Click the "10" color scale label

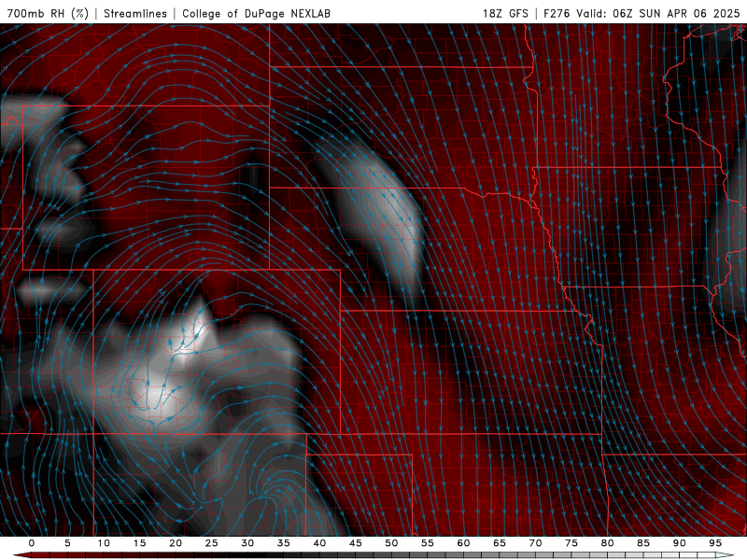click(x=104, y=543)
